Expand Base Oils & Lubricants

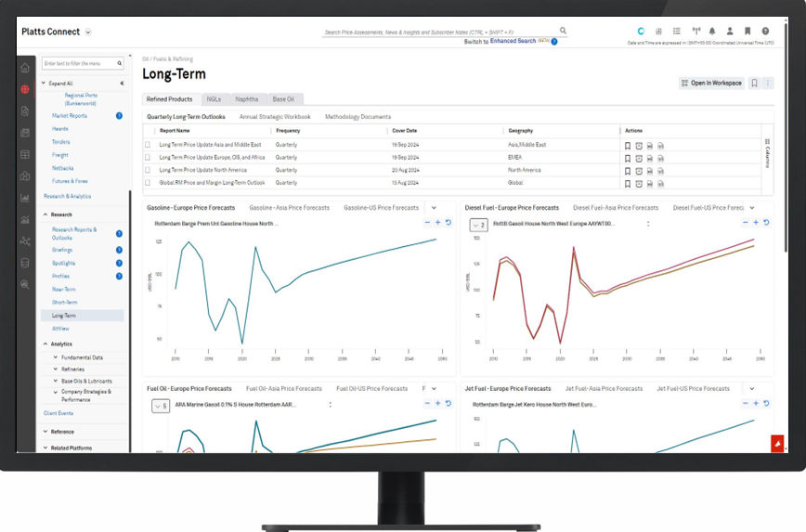pyautogui.click(x=56, y=381)
